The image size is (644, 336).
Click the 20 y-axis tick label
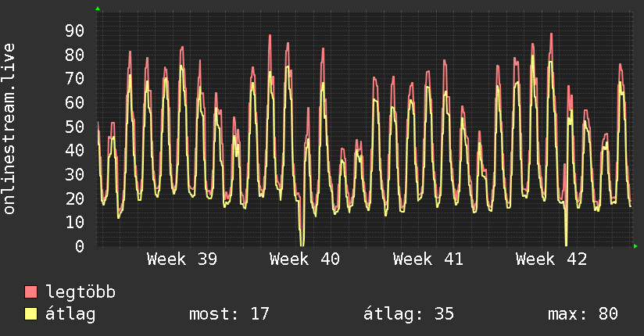point(75,198)
